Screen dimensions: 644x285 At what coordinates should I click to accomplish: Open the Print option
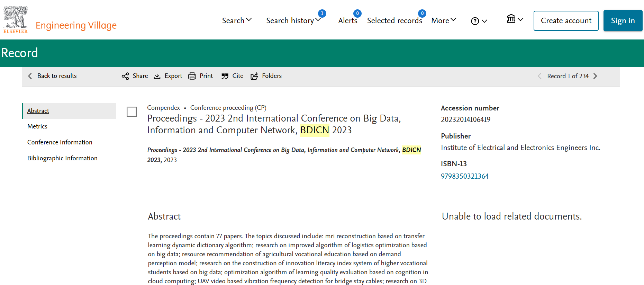pos(206,76)
